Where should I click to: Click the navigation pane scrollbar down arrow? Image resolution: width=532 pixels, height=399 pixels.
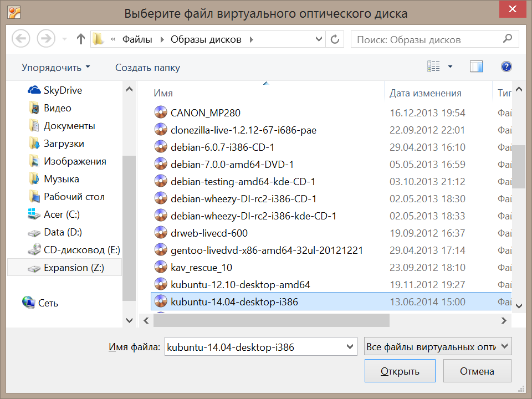pos(129,320)
